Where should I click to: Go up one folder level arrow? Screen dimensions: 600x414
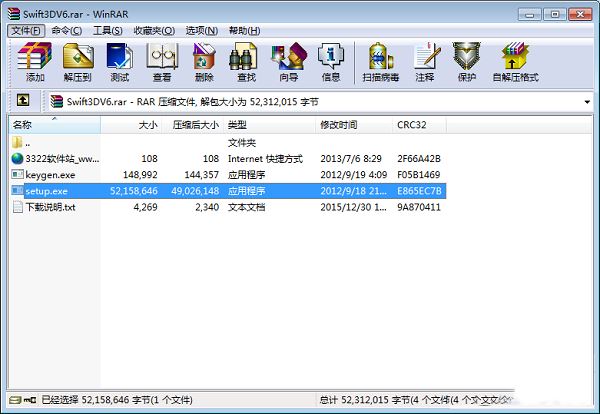(23, 101)
